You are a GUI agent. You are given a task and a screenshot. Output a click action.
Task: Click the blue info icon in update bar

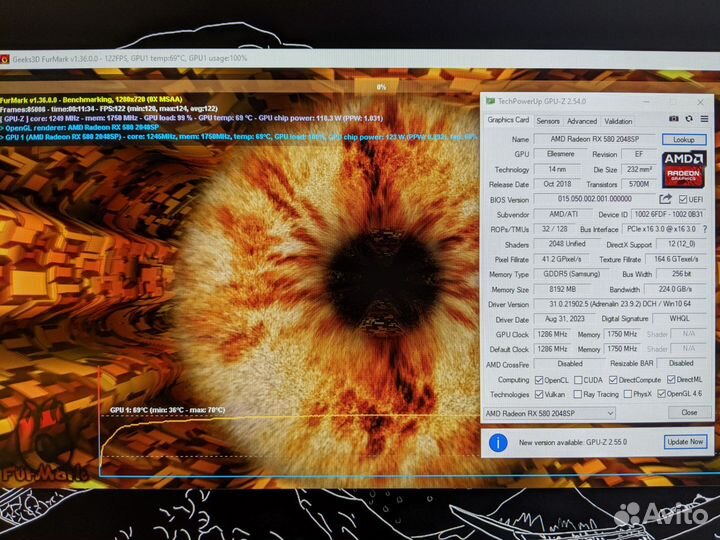(498, 443)
